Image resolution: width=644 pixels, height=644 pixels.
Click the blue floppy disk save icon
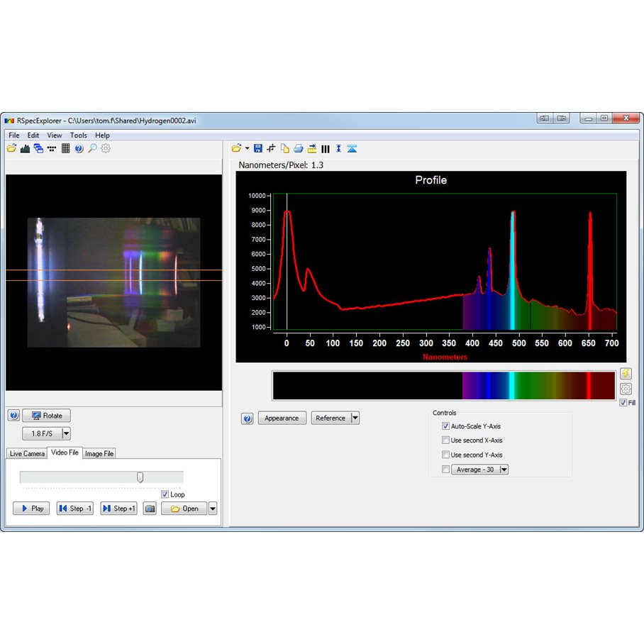(258, 148)
